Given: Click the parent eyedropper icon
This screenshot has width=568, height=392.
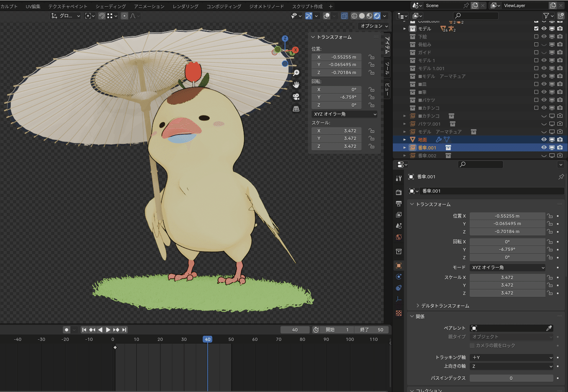Looking at the screenshot, I should 549,328.
